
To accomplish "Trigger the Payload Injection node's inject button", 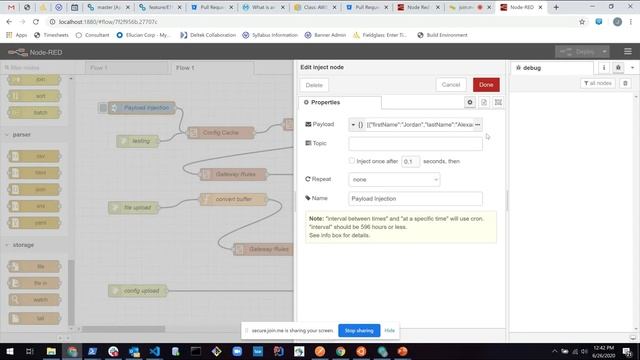I will tap(103, 108).
